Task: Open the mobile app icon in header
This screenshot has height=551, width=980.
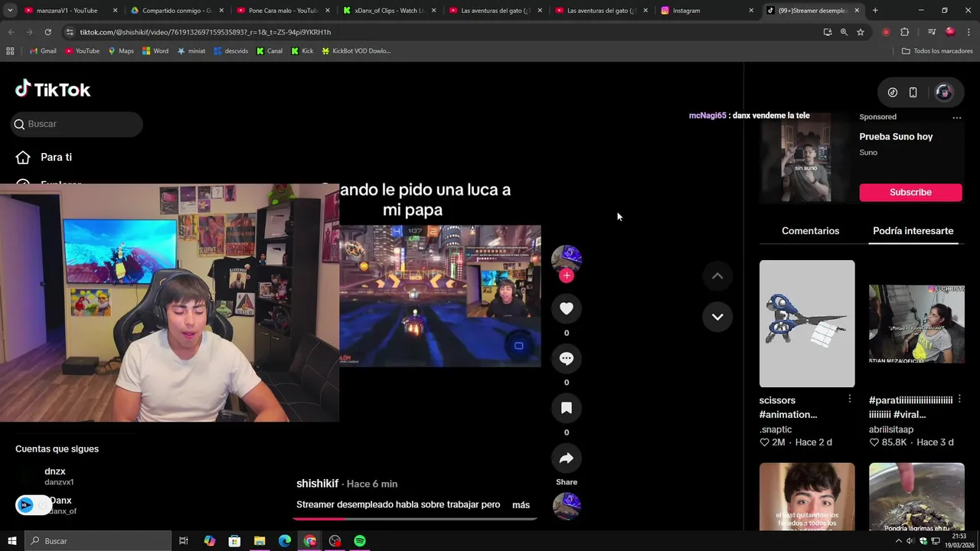Action: coord(913,93)
